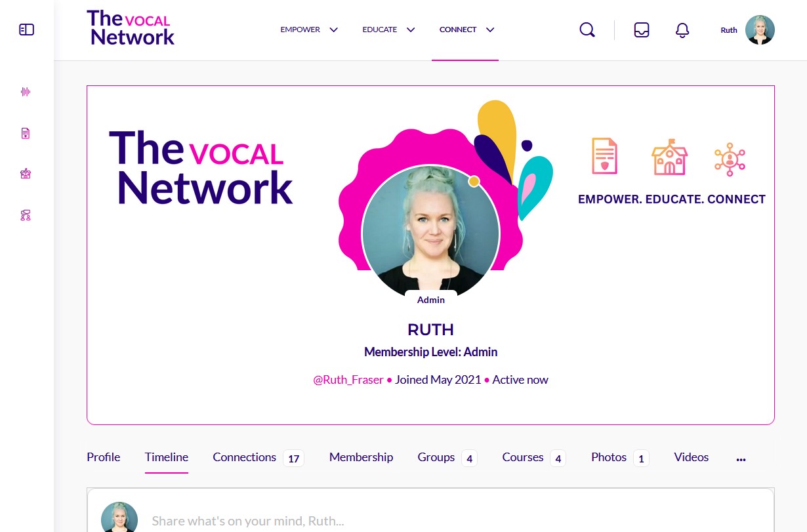Expand the Educate dropdown menu
This screenshot has width=807, height=532.
click(388, 30)
